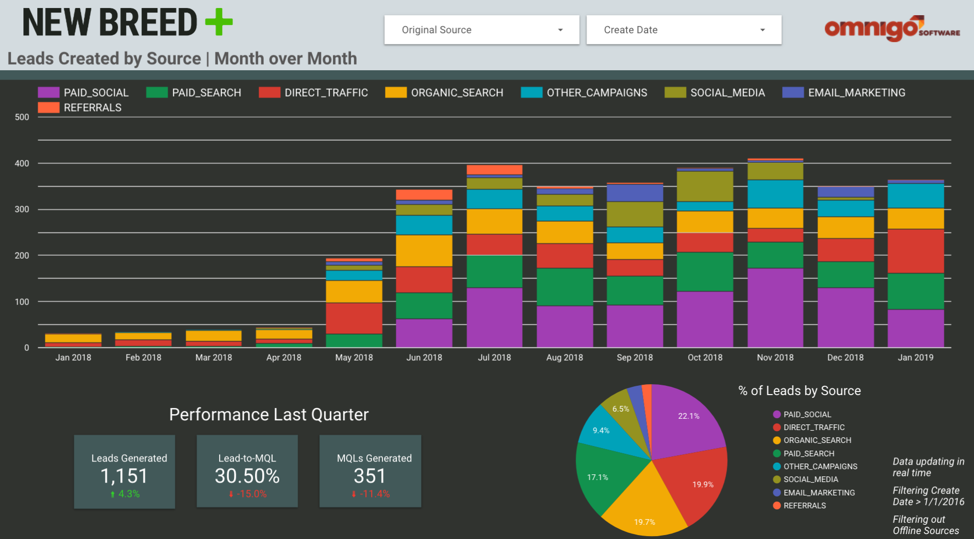Click REFERRALS dot in pie chart legend
Image resolution: width=974 pixels, height=539 pixels.
click(x=776, y=506)
